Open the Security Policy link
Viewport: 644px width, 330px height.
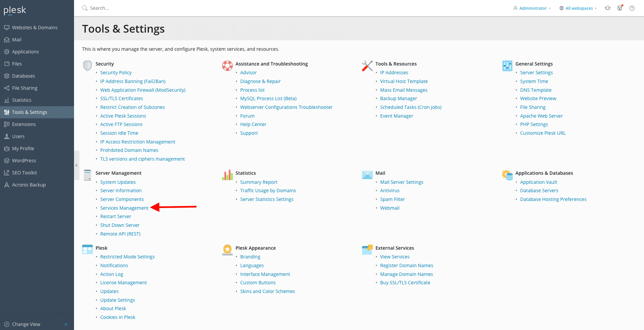[x=116, y=73]
